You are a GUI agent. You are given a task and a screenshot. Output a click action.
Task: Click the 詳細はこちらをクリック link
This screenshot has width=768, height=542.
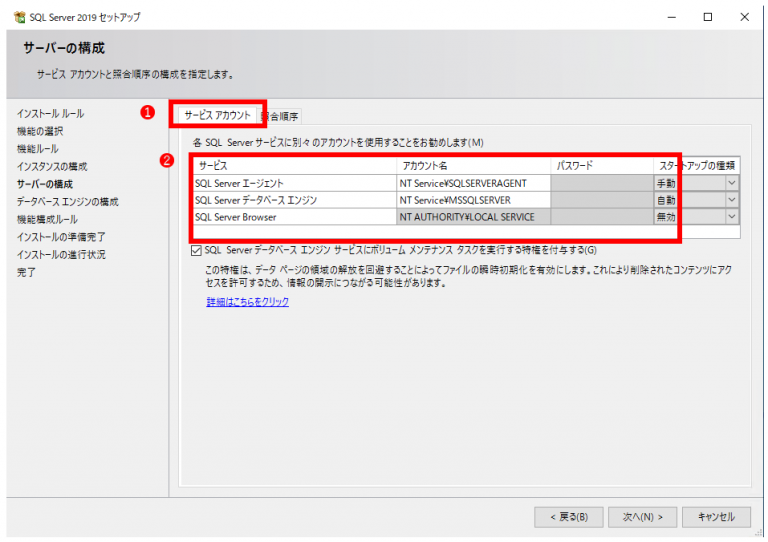point(247,302)
